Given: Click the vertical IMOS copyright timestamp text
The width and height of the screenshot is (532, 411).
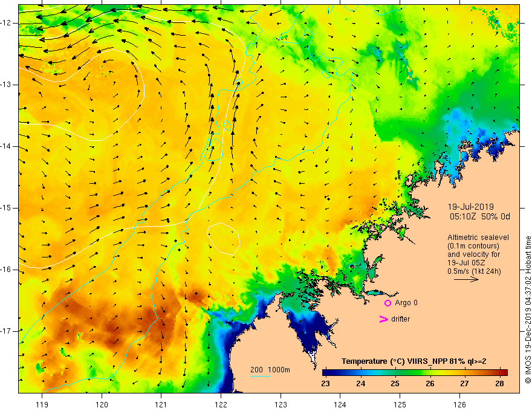Looking at the screenshot, I should pos(528,310).
